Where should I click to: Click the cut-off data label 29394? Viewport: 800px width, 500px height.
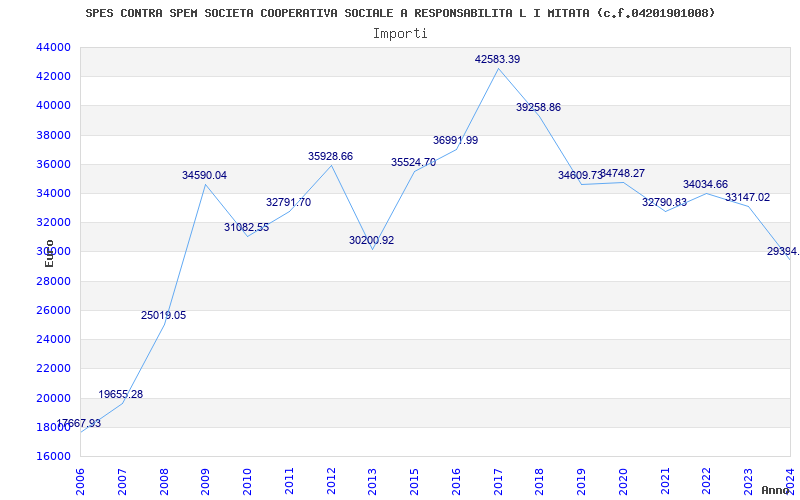[x=783, y=252]
